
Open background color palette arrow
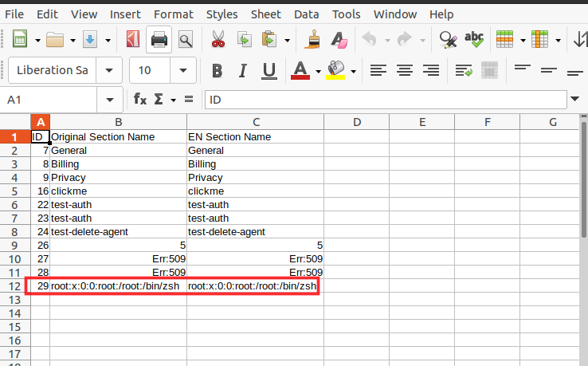pyautogui.click(x=353, y=71)
